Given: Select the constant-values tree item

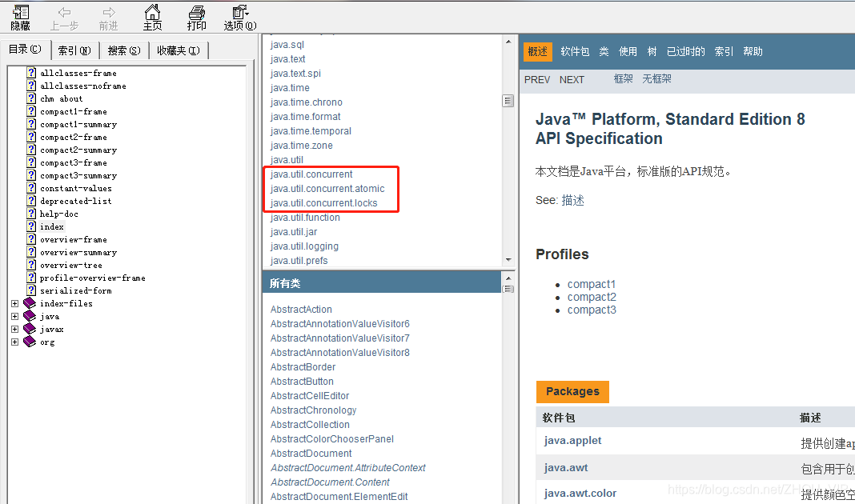Looking at the screenshot, I should tap(76, 188).
